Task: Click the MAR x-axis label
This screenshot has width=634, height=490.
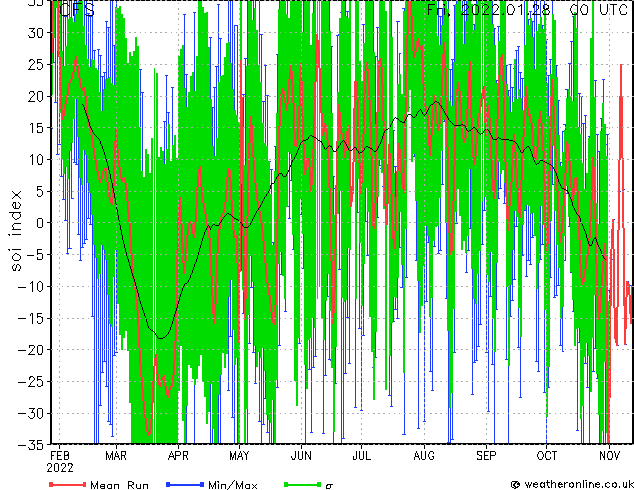Action: tap(116, 456)
